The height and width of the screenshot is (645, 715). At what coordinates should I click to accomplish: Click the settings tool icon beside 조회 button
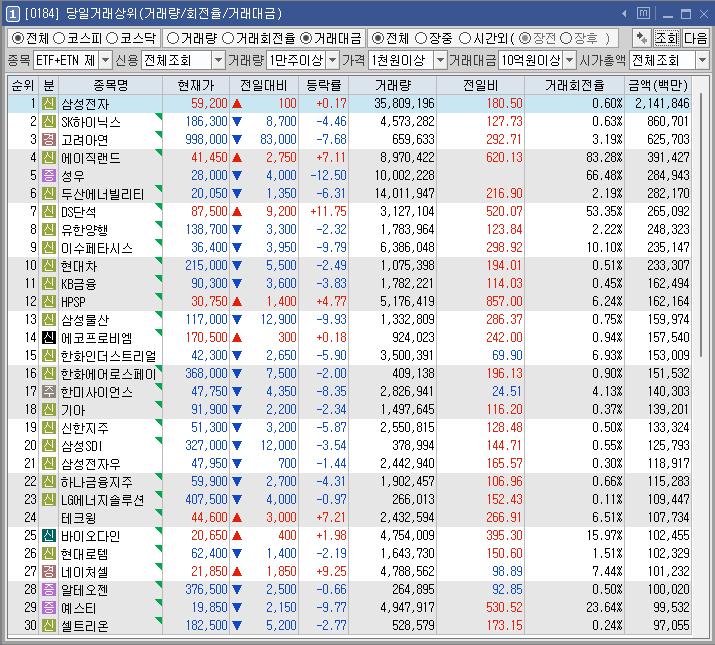pos(642,38)
